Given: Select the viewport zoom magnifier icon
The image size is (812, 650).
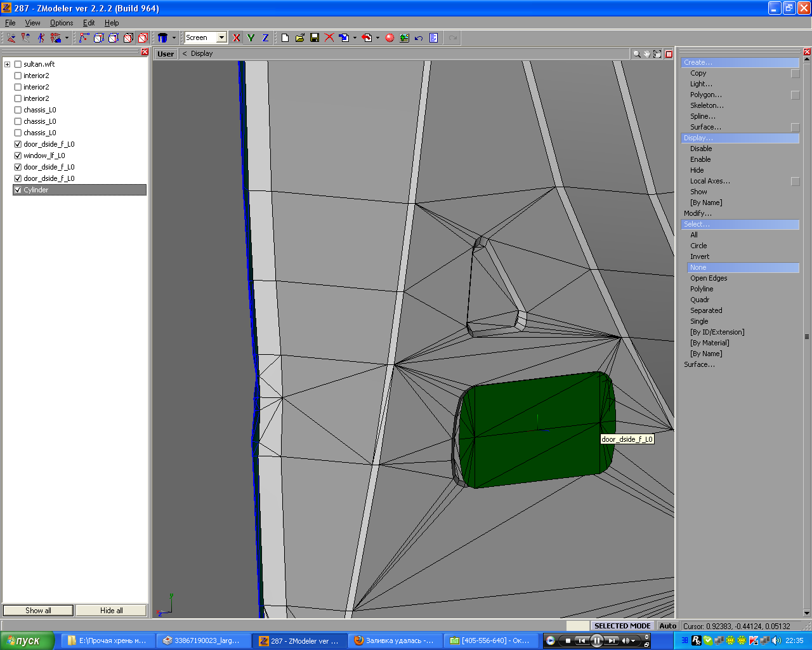Looking at the screenshot, I should (x=636, y=54).
